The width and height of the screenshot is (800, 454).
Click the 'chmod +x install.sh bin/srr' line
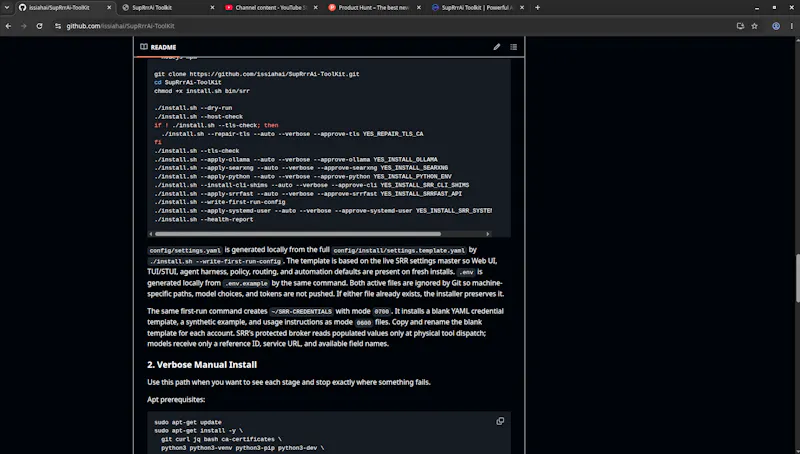[x=202, y=91]
